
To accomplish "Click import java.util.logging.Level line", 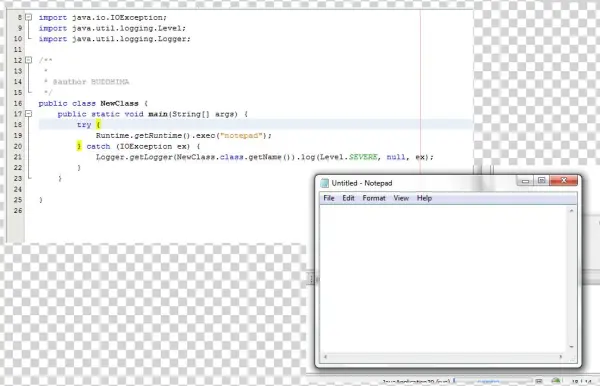I will click(x=112, y=28).
